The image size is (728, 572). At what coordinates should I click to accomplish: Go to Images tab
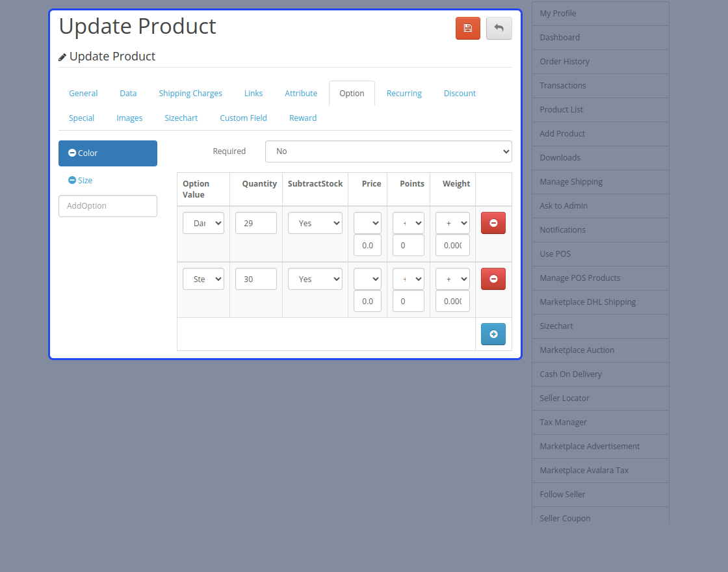tap(129, 118)
